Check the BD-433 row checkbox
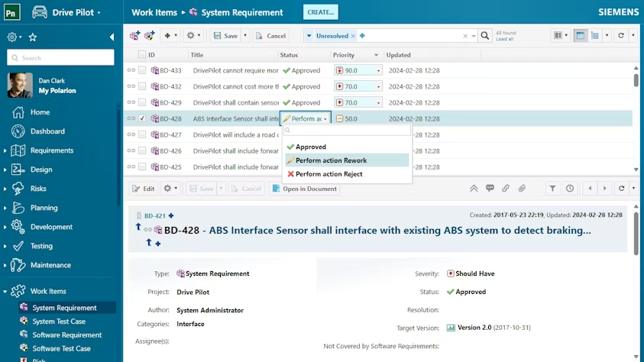Image resolution: width=644 pixels, height=362 pixels. (x=142, y=70)
